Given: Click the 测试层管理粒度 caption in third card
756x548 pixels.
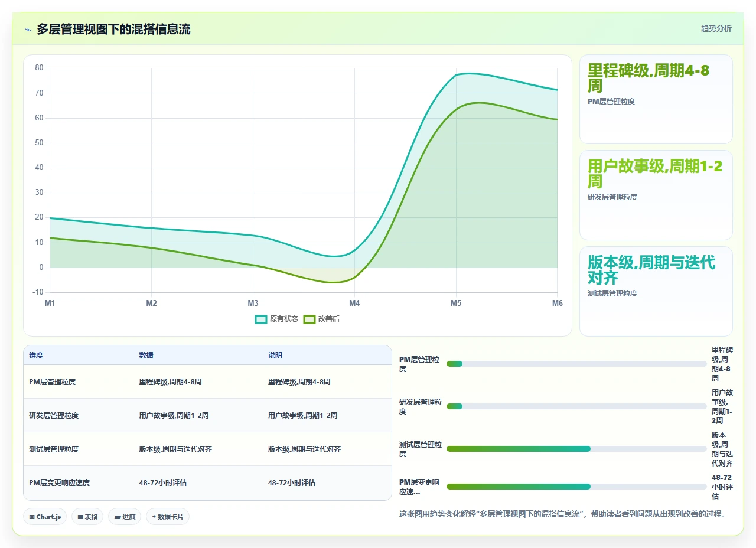Looking at the screenshot, I should pos(612,293).
